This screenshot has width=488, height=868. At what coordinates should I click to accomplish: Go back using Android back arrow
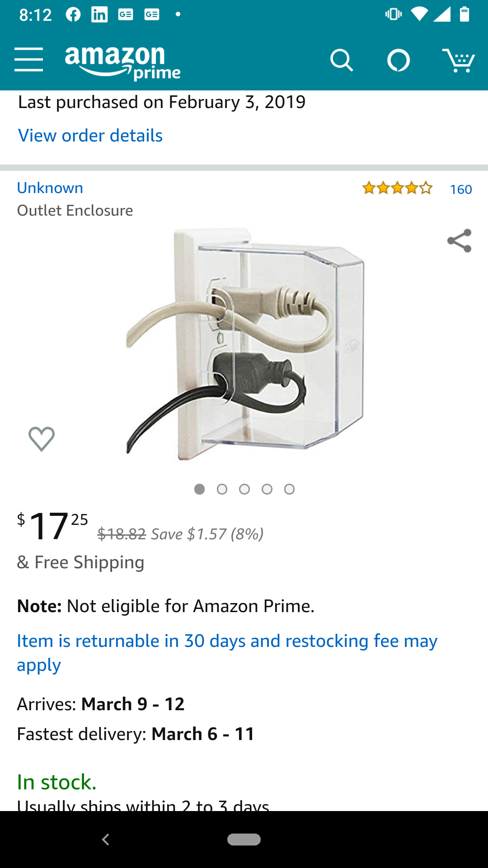(x=106, y=840)
